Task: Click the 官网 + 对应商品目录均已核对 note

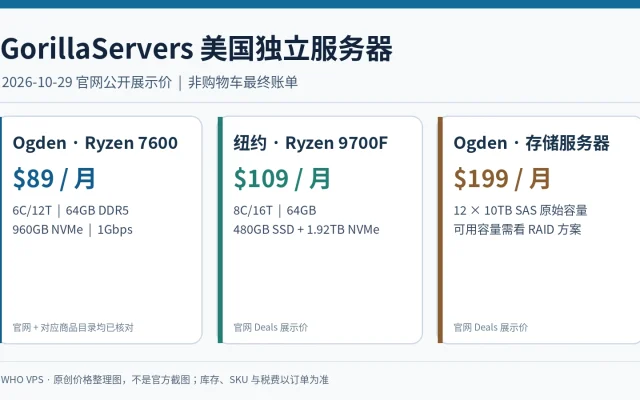Action: (73, 327)
